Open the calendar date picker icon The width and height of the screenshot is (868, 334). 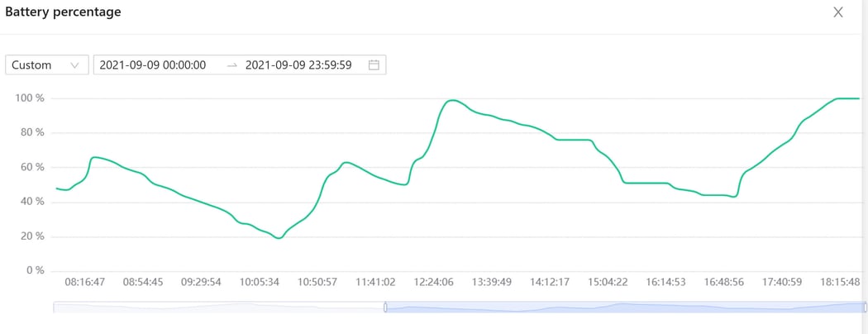tap(374, 65)
